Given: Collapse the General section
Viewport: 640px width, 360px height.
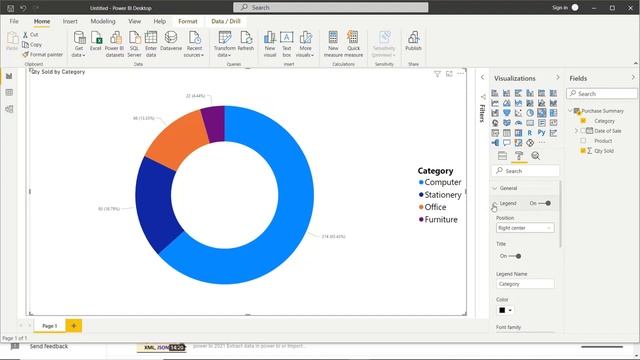Looking at the screenshot, I should tap(495, 188).
